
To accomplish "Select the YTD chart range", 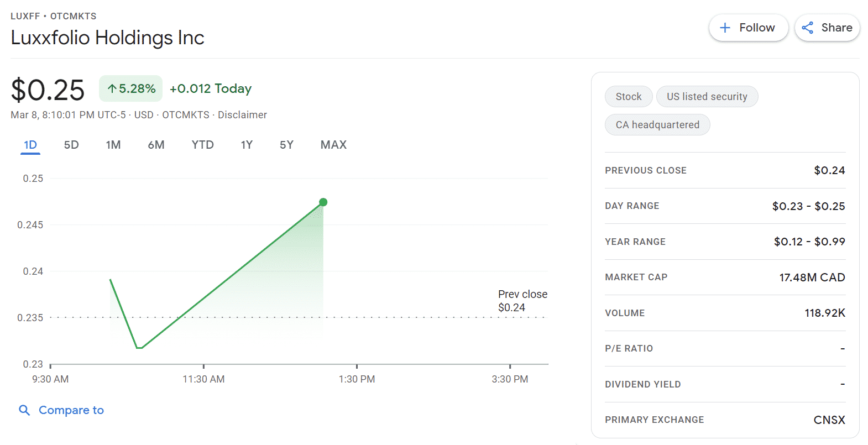I will coord(202,145).
